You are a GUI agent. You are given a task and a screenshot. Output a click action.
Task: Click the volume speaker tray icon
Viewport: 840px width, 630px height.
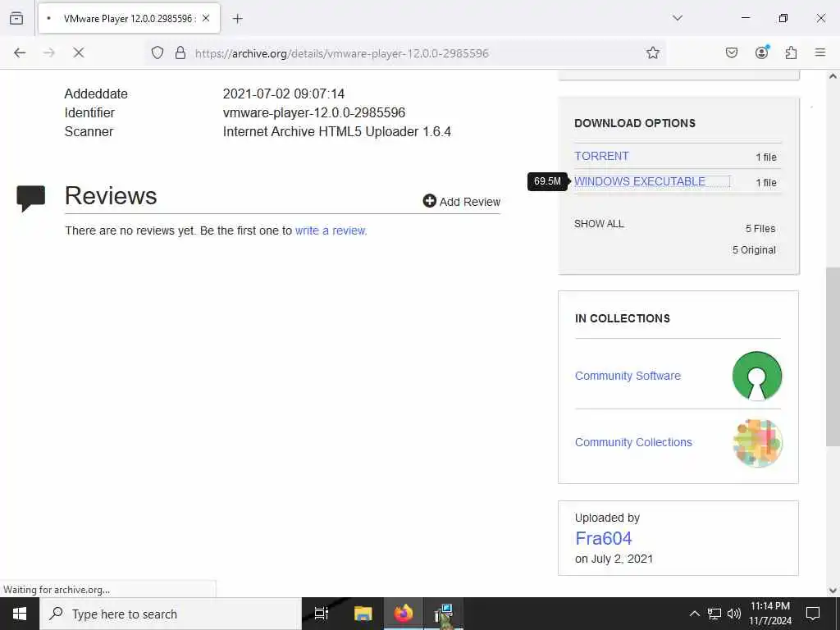click(x=734, y=614)
